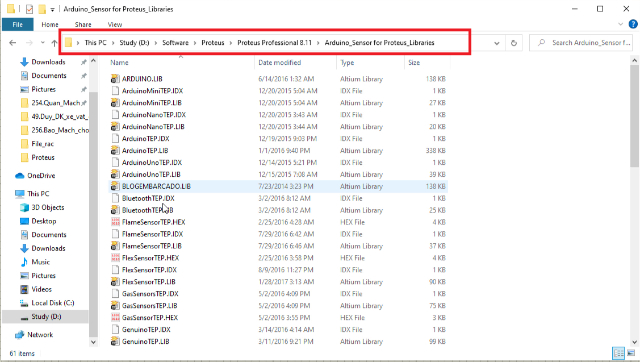
Task: Open Quick Access Toolbar customize dropdown
Action: (52, 9)
